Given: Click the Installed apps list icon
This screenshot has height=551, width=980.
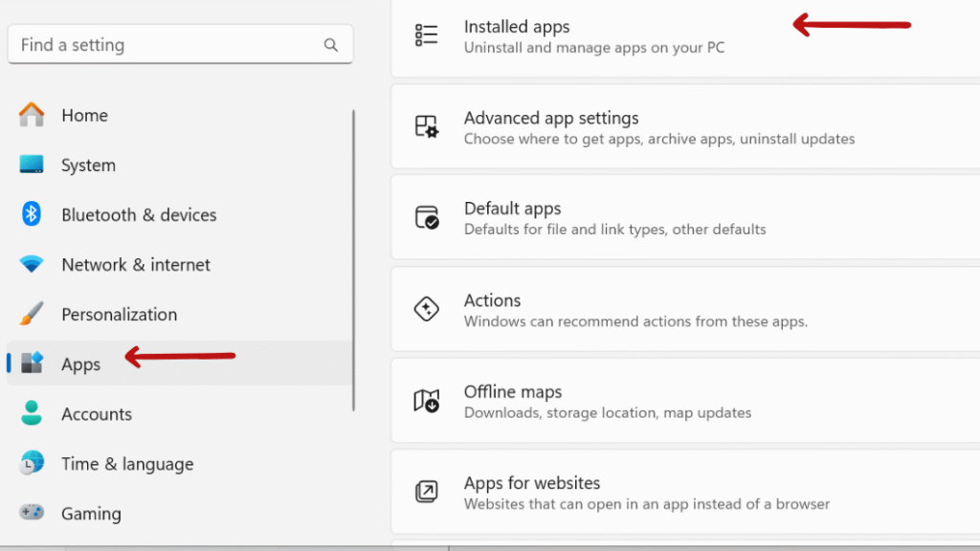Looking at the screenshot, I should [426, 35].
